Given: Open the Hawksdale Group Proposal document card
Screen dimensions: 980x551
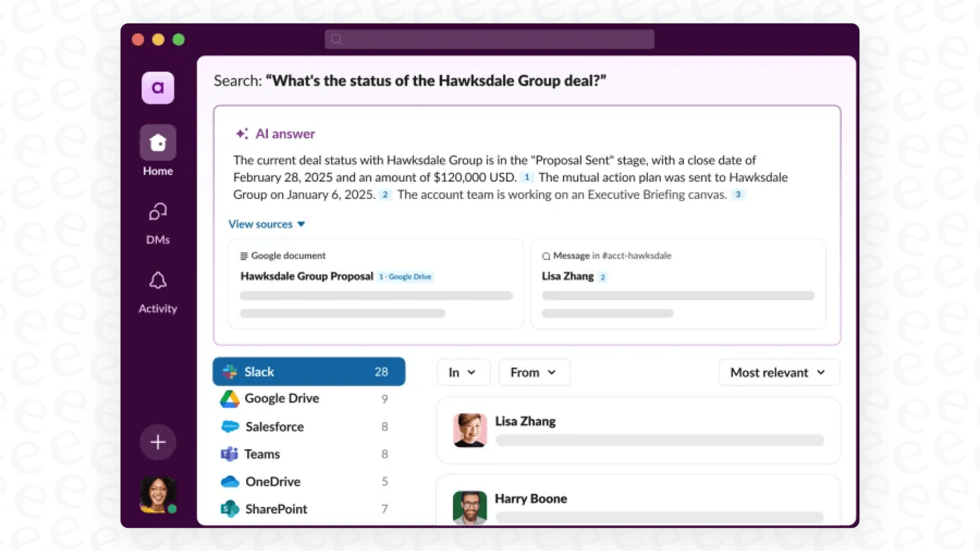Looking at the screenshot, I should [x=376, y=284].
